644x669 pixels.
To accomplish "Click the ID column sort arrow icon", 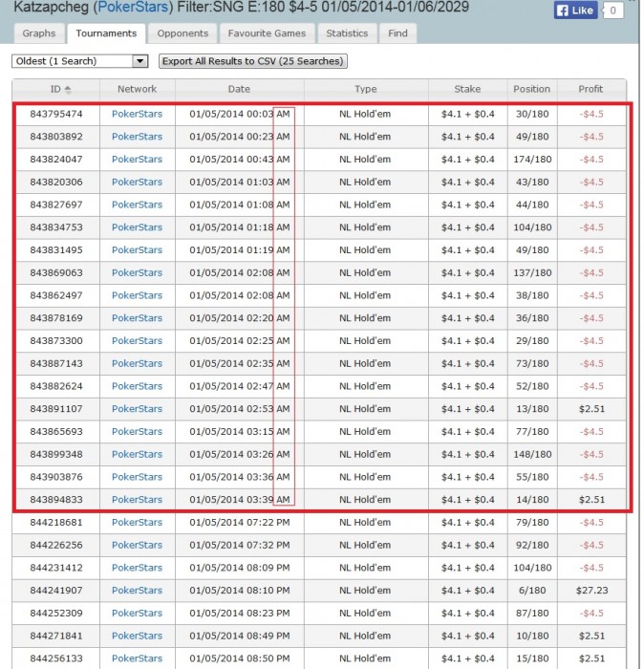I will coord(68,90).
